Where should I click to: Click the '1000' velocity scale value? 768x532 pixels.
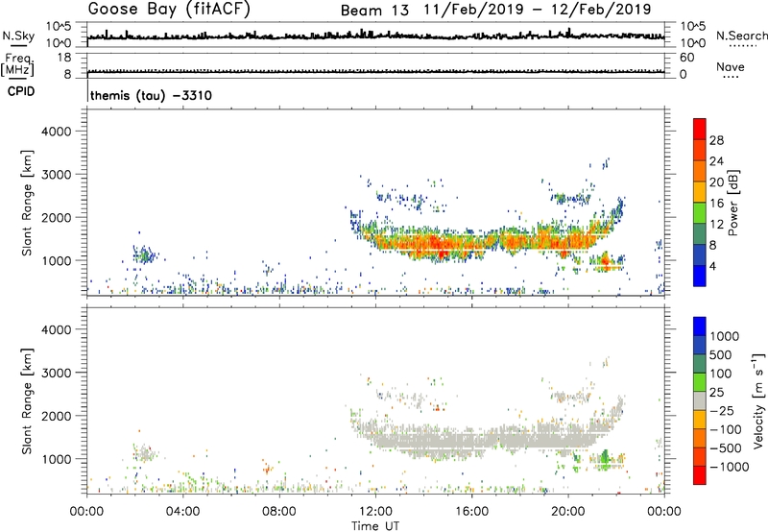click(x=724, y=336)
